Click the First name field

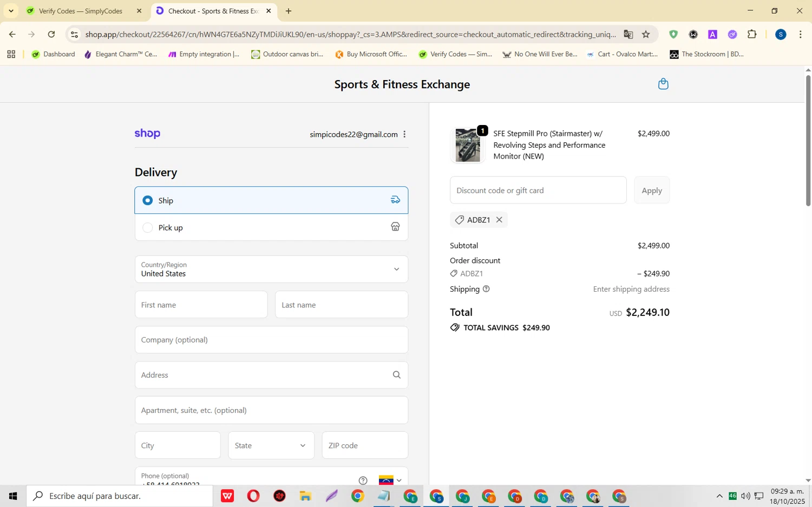tap(201, 305)
